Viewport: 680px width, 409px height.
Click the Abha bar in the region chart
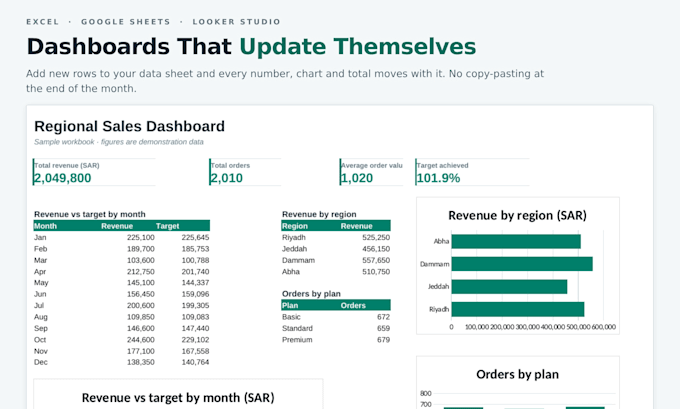[x=516, y=242]
